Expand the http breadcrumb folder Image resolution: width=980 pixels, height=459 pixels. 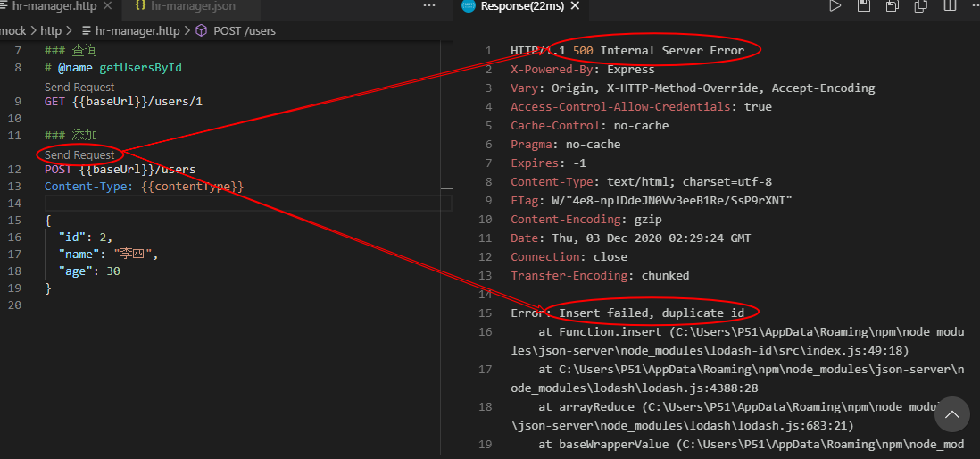pos(51,30)
